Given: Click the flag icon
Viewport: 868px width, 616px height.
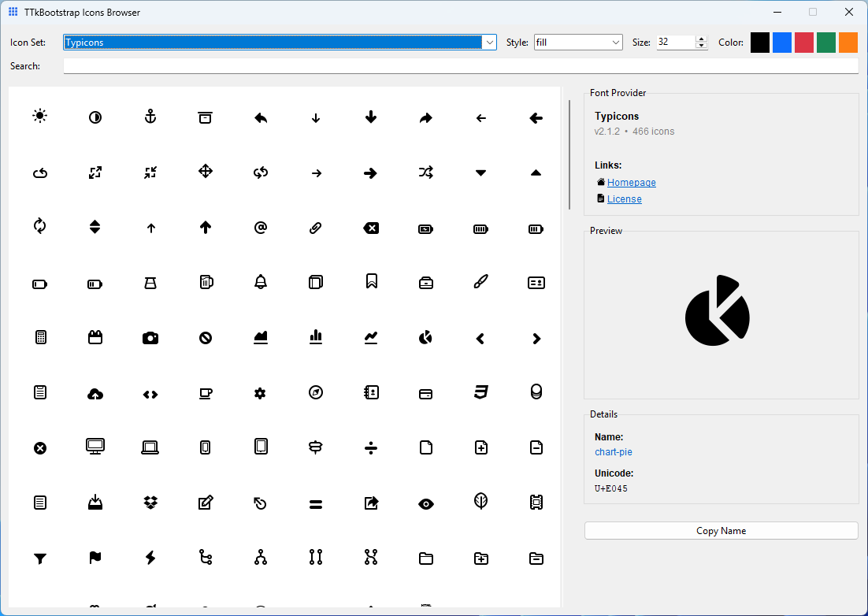Looking at the screenshot, I should [95, 558].
